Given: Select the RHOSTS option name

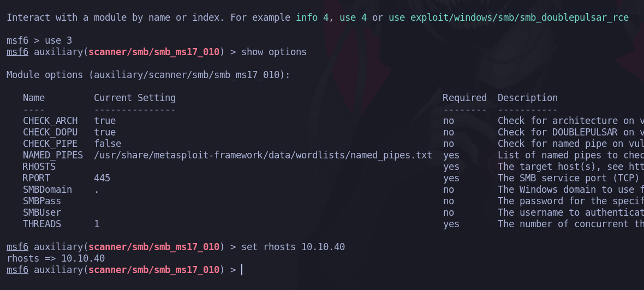Looking at the screenshot, I should 39,167.
